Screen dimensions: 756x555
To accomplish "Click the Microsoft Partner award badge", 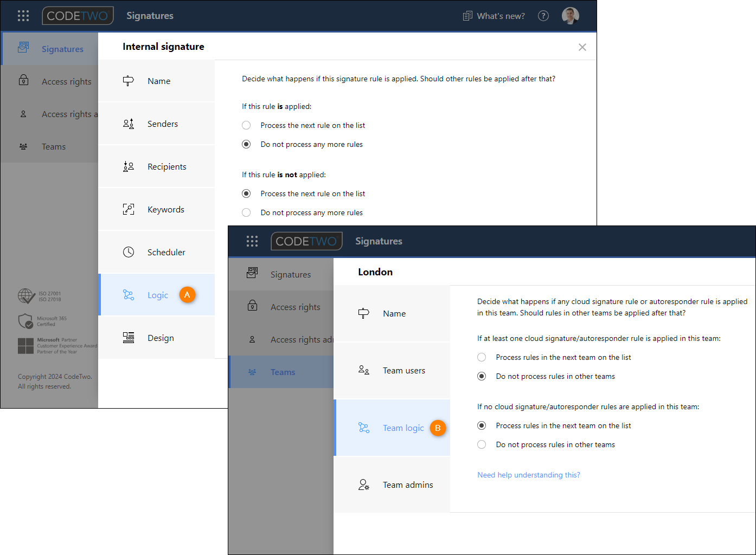I will pos(57,346).
